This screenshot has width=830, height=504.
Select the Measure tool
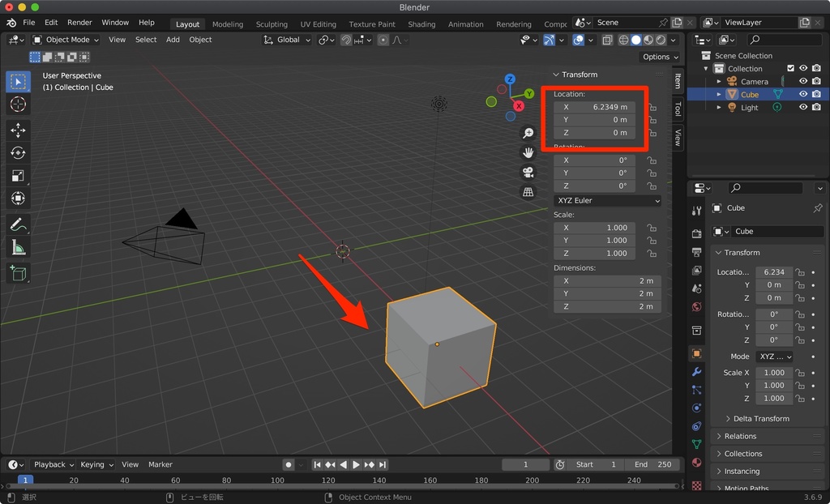(x=18, y=248)
